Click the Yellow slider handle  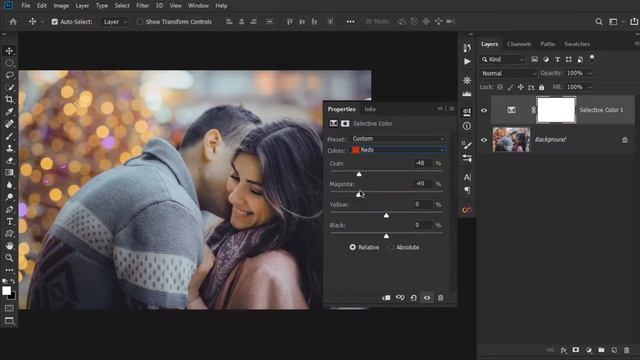(x=386, y=215)
